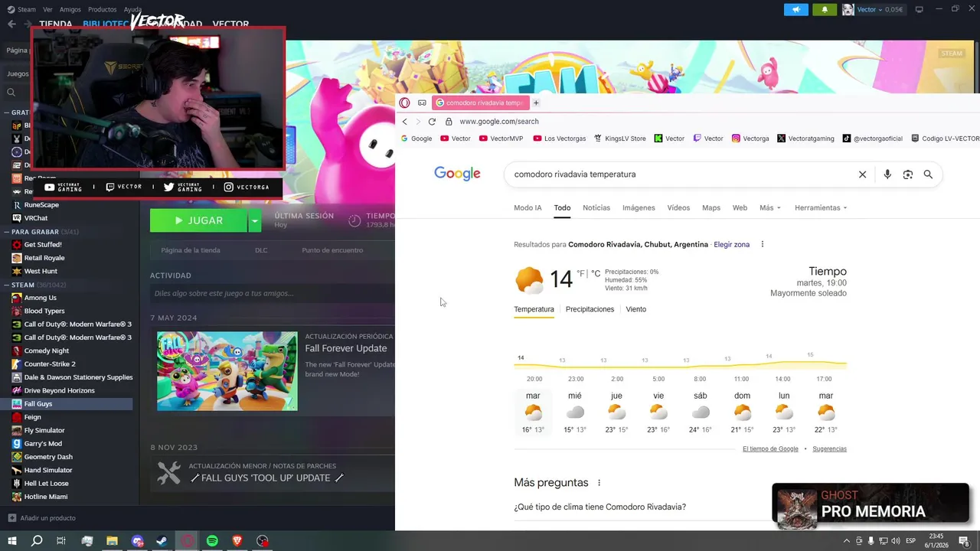Click the Opera logo menu icon

404,103
